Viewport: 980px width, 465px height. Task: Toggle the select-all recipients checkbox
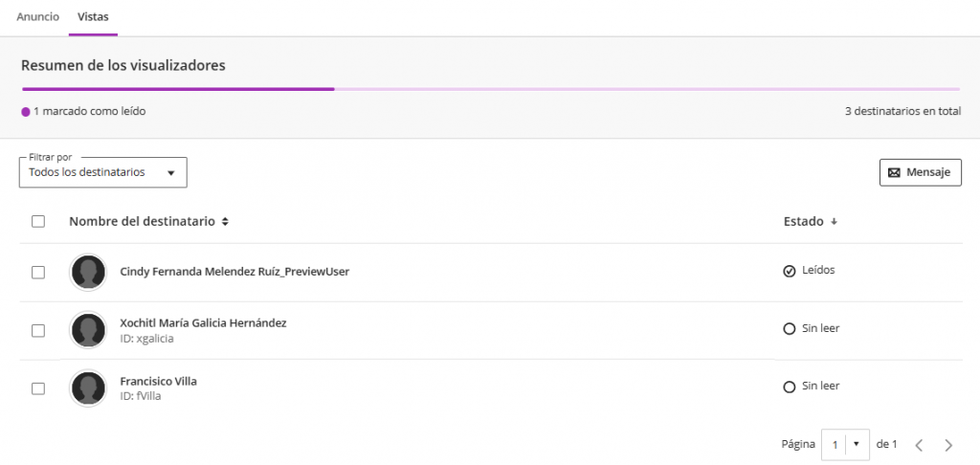(38, 221)
